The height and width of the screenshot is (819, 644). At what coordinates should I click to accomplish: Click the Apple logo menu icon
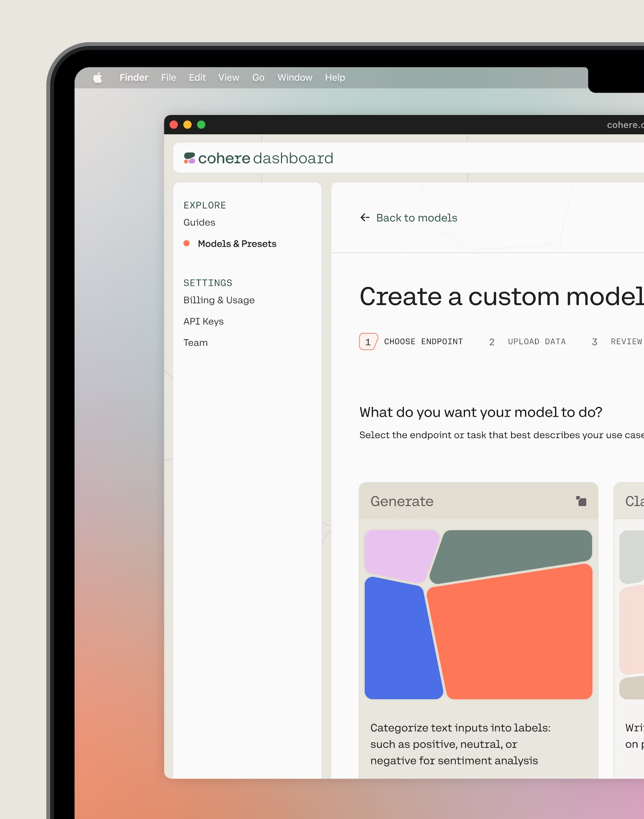98,78
